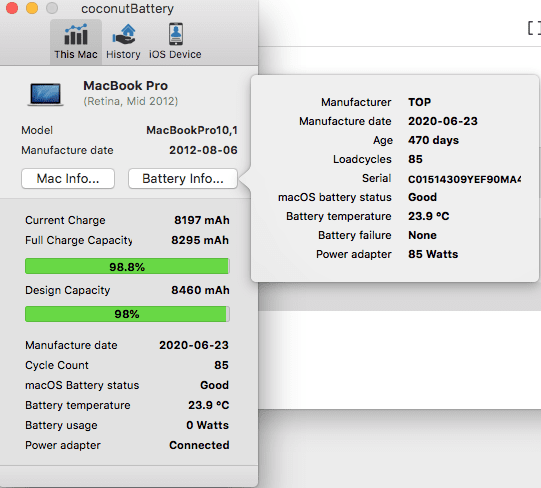The width and height of the screenshot is (541, 488).
Task: Click the 98% design capacity bar
Action: tap(127, 314)
